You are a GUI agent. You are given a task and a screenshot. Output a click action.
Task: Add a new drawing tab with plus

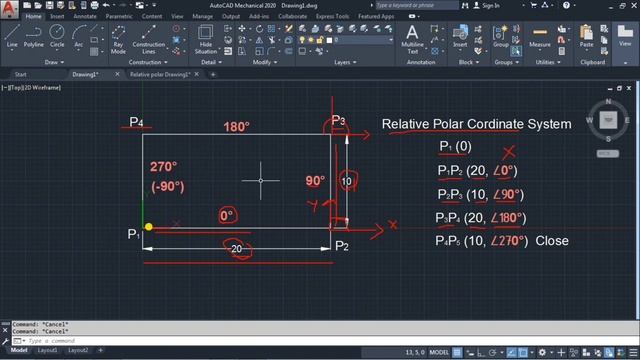(x=213, y=74)
